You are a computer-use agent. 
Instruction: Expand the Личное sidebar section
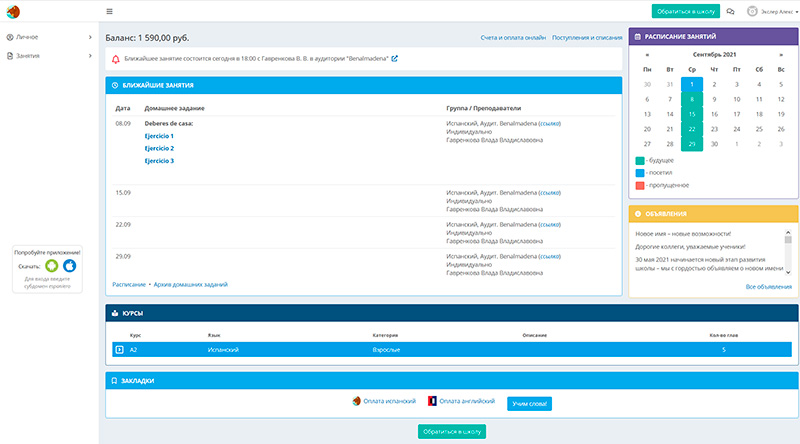point(48,37)
